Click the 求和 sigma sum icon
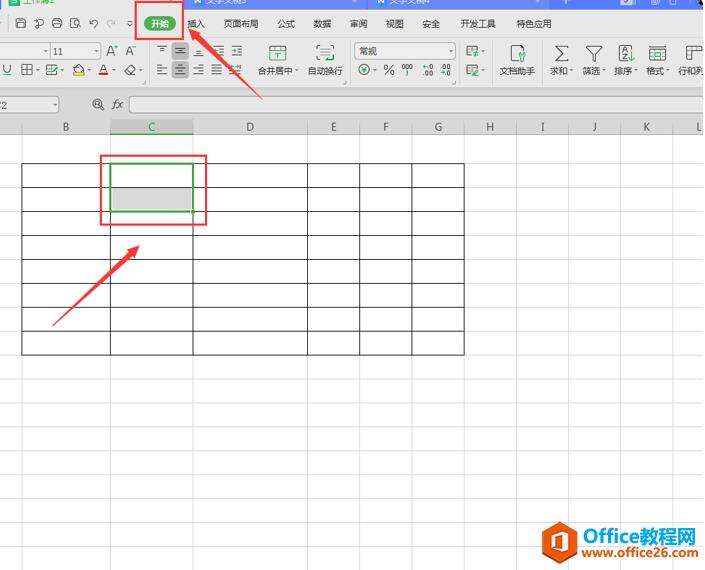The width and height of the screenshot is (705, 570). tap(561, 53)
